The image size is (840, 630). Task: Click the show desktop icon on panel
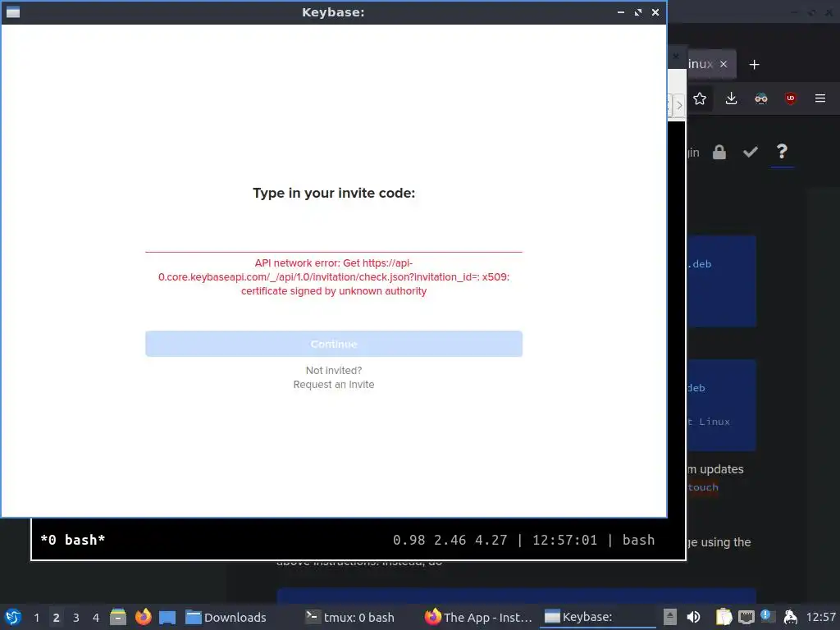pos(167,617)
